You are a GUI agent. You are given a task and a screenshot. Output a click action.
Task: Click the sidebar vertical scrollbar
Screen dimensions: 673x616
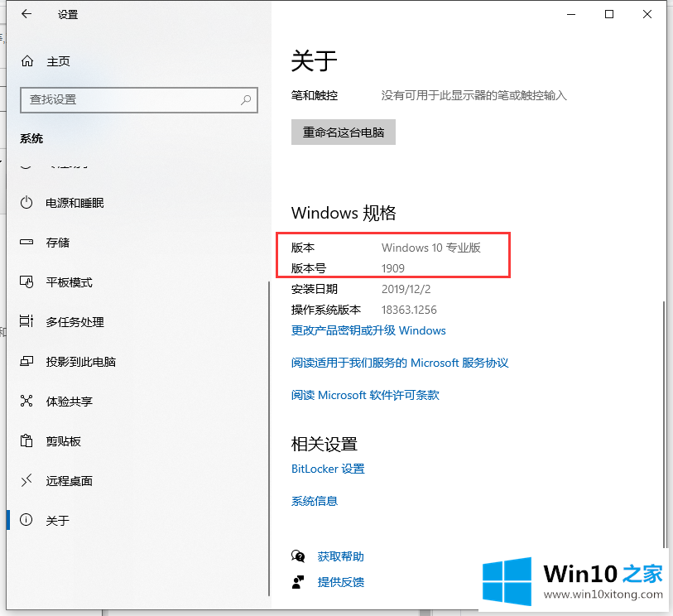pos(269,438)
